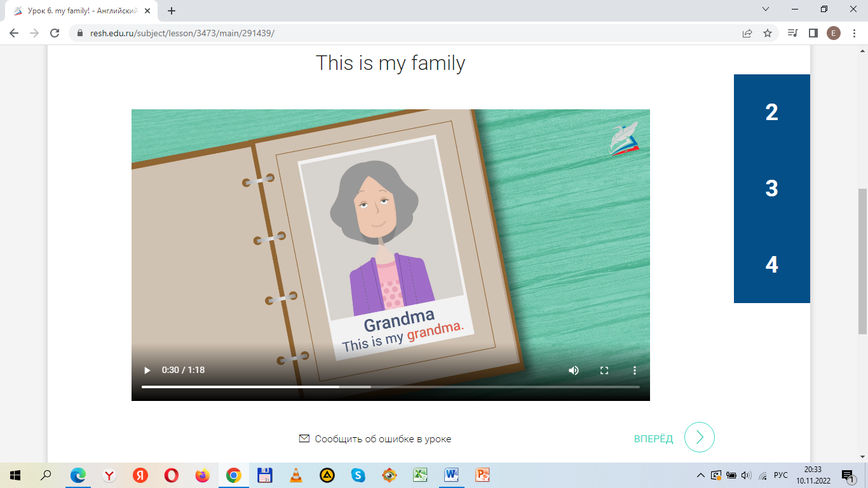Open the Chrome side panel
The width and height of the screenshot is (868, 488).
pyautogui.click(x=813, y=33)
